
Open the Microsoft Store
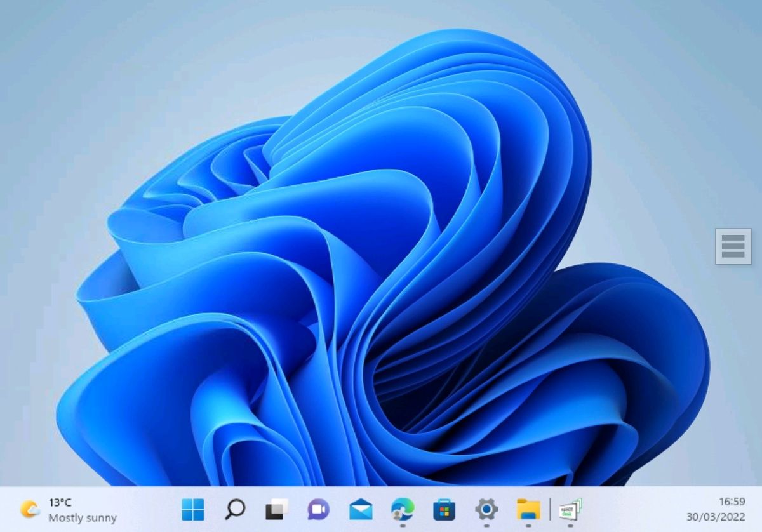point(443,510)
